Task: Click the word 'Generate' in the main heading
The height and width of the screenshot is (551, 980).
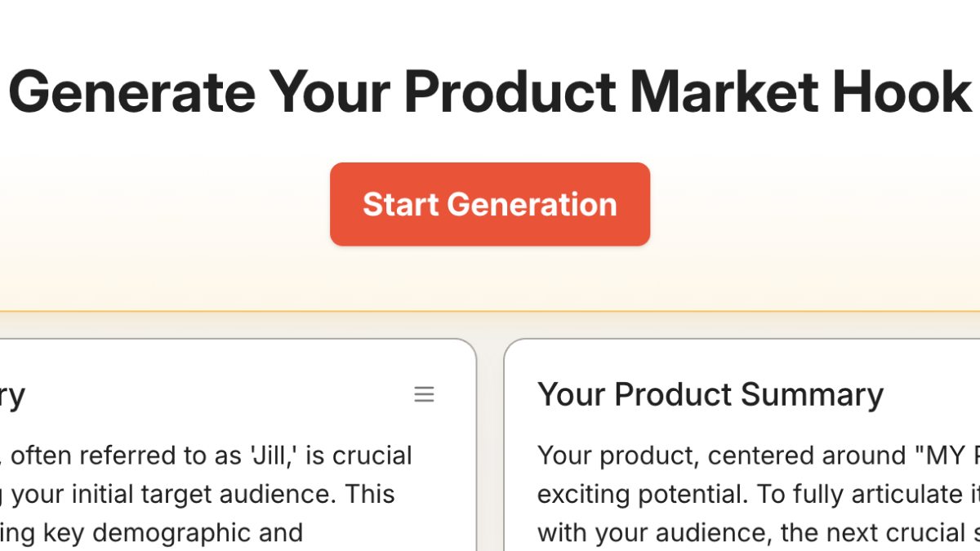Action: 131,91
